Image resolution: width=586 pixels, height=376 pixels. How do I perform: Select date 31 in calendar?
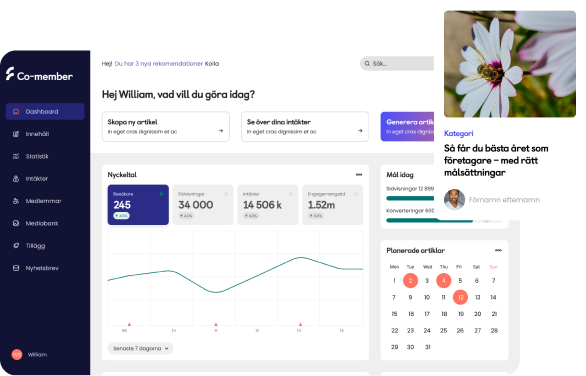click(x=428, y=347)
